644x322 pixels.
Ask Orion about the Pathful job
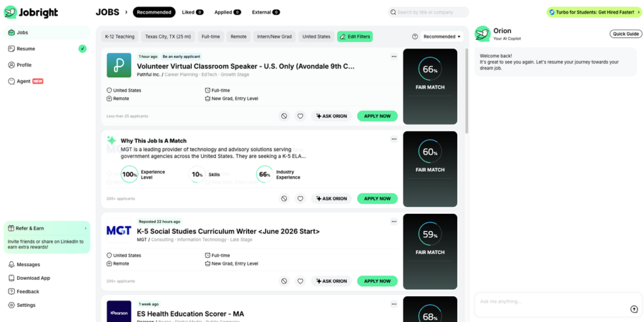pyautogui.click(x=331, y=116)
